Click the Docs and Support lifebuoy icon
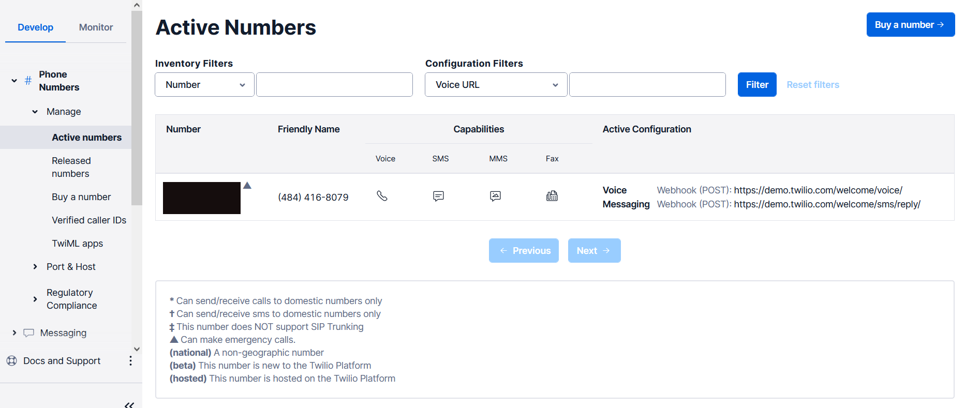This screenshot has width=980, height=408. tap(12, 361)
